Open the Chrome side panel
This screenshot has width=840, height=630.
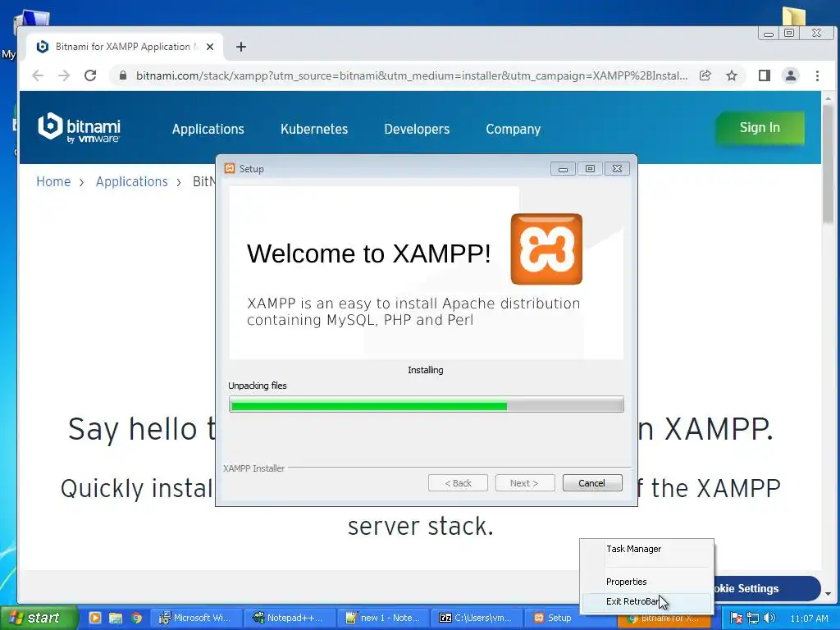pos(764,75)
